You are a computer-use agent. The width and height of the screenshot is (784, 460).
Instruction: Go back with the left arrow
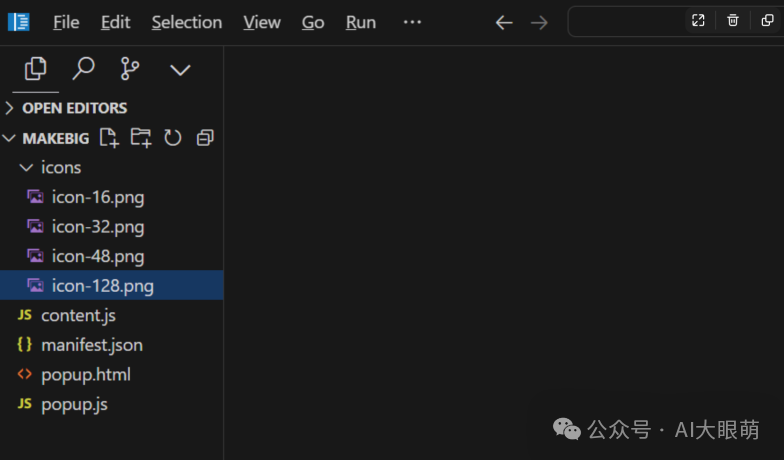click(504, 22)
